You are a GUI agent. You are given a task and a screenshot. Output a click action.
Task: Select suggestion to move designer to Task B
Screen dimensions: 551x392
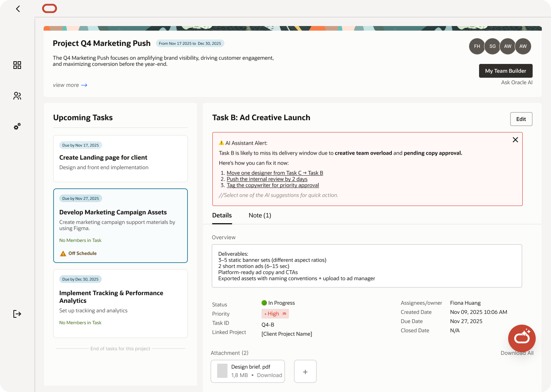tap(275, 173)
